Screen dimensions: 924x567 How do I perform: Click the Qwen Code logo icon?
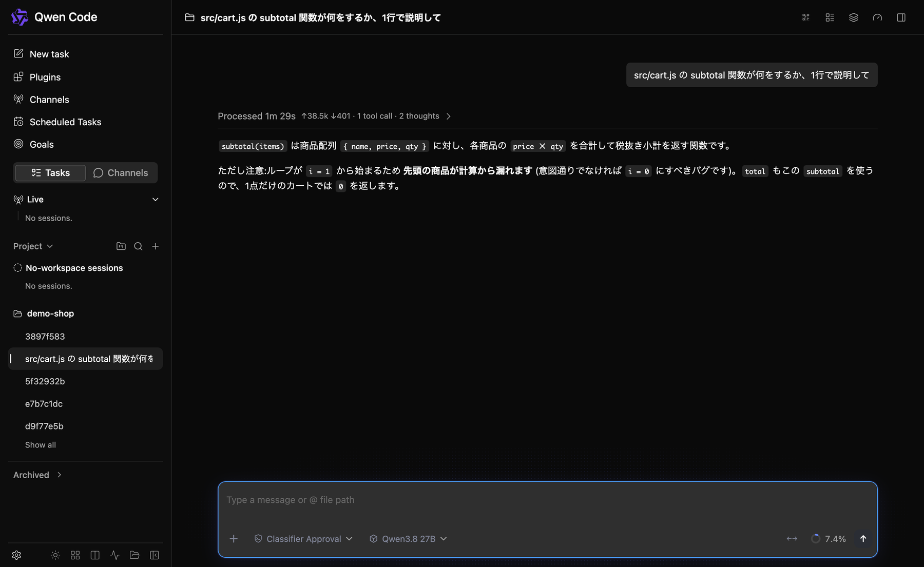pyautogui.click(x=20, y=17)
